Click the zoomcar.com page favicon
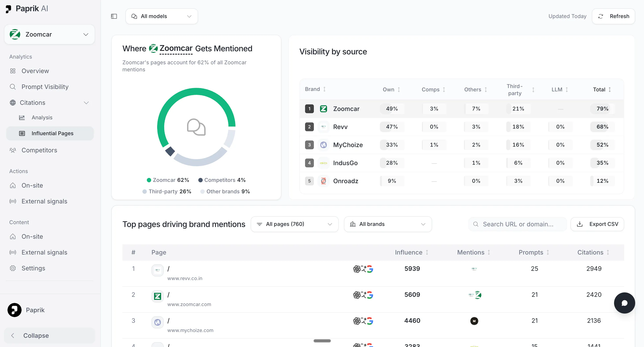Screen dimensions: 644x347 click(x=158, y=296)
